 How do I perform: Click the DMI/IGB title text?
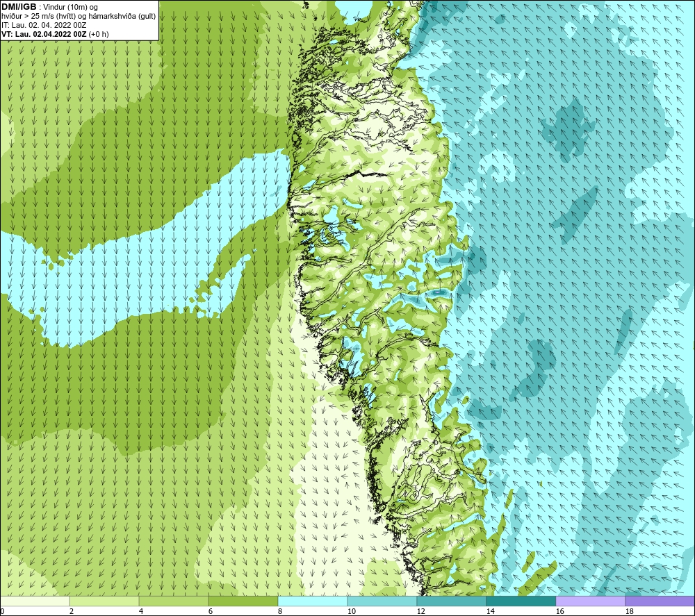tap(19, 7)
